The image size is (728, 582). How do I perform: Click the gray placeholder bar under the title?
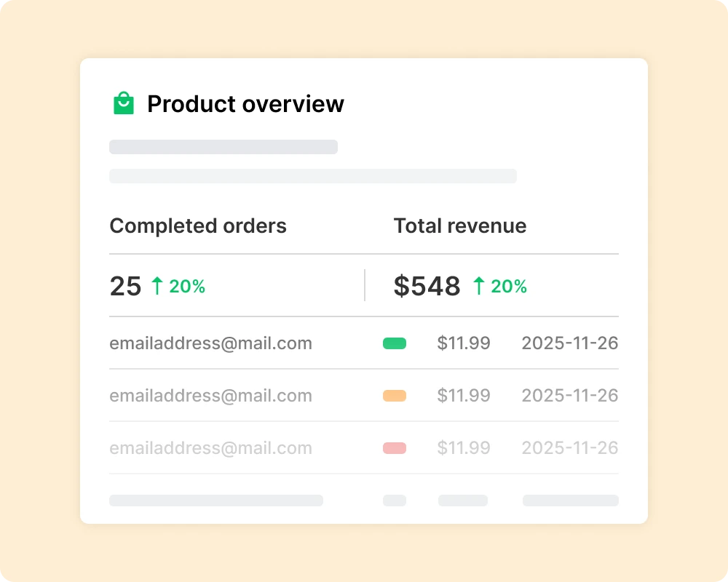[223, 147]
